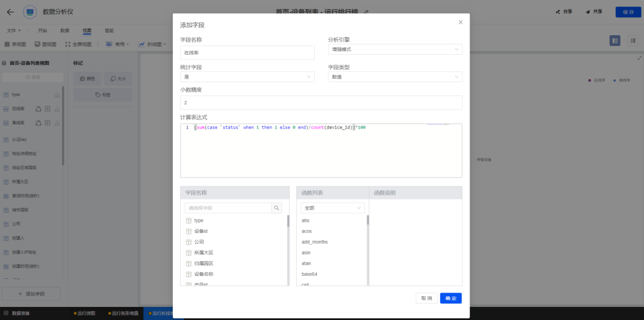Screen dimensions: 644x320
Task: Click the 数据分析仪 app logo icon
Action: click(x=30, y=12)
